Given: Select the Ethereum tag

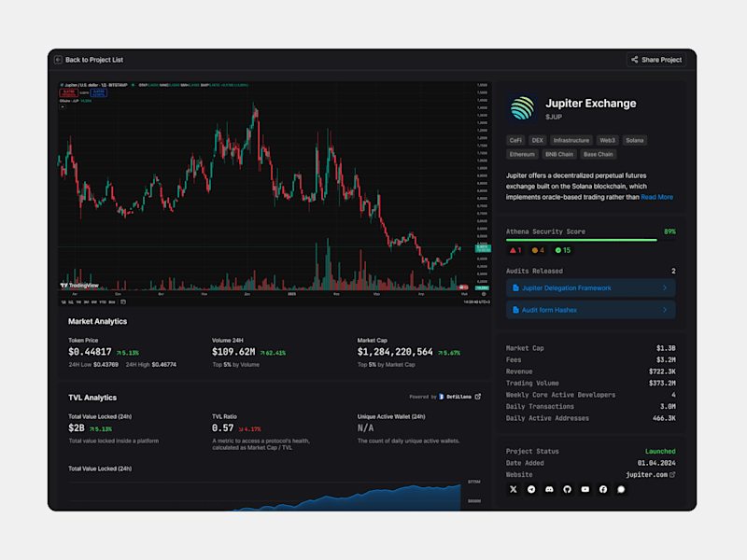Looking at the screenshot, I should click(522, 154).
